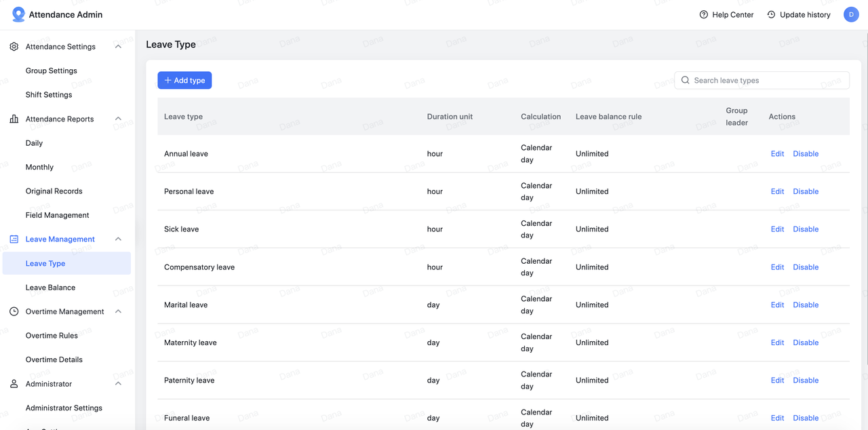Collapse the Administrator section chevron

tap(118, 384)
